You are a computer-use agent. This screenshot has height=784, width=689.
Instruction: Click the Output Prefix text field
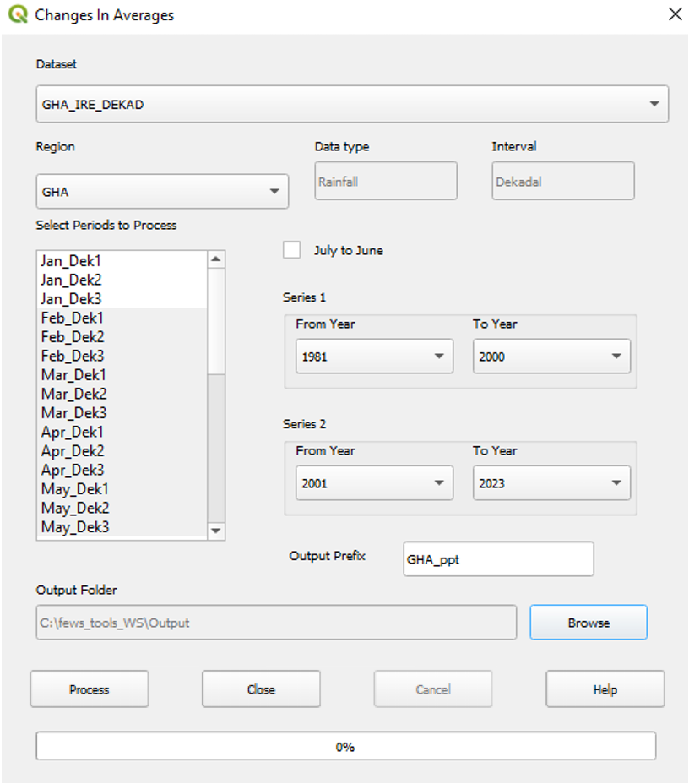click(x=498, y=559)
